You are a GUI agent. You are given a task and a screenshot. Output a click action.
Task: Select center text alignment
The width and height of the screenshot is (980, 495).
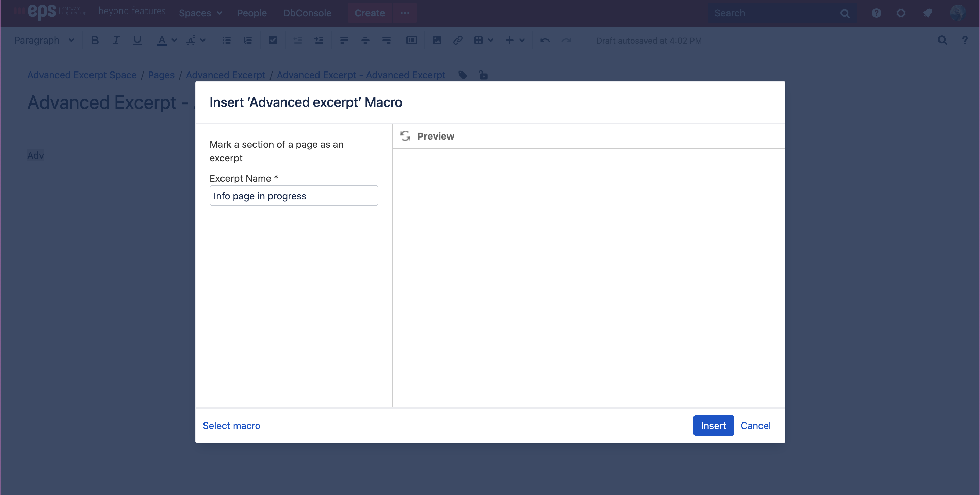[365, 40]
